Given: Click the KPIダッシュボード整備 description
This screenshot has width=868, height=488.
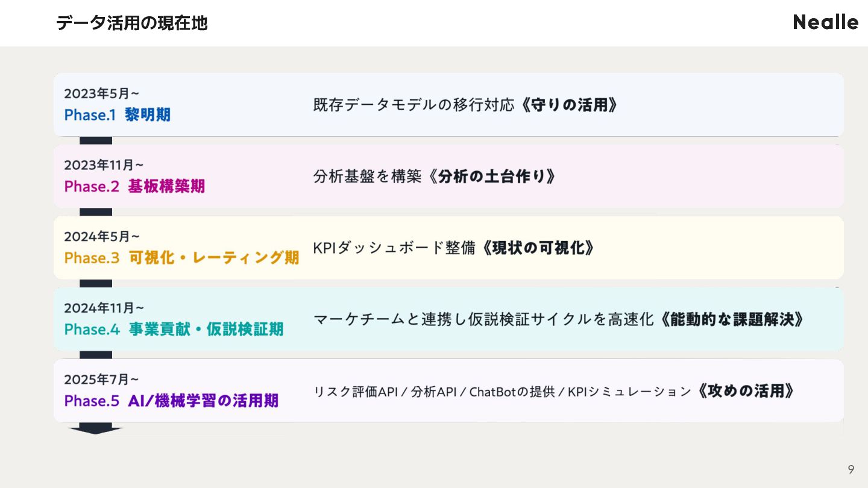Looking at the screenshot, I should click(x=394, y=248).
